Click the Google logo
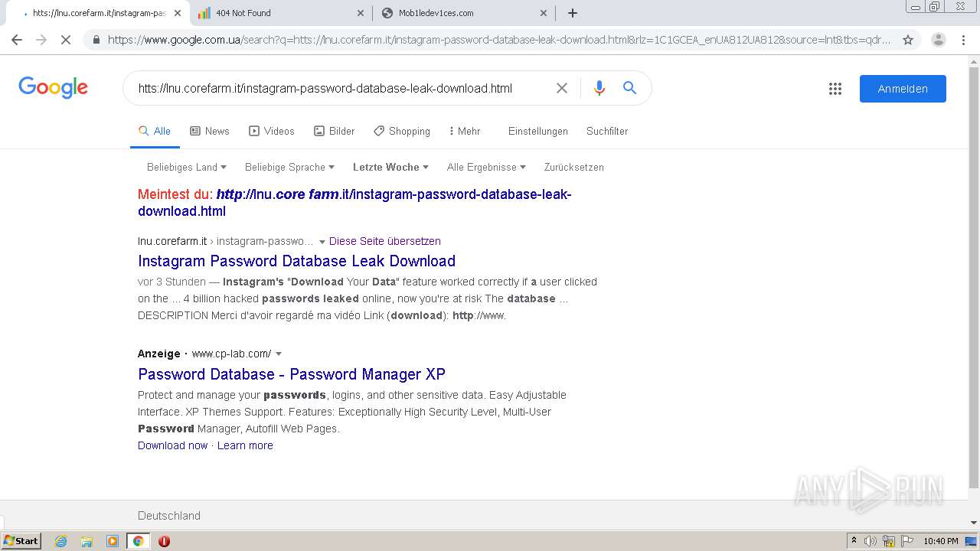 tap(54, 88)
